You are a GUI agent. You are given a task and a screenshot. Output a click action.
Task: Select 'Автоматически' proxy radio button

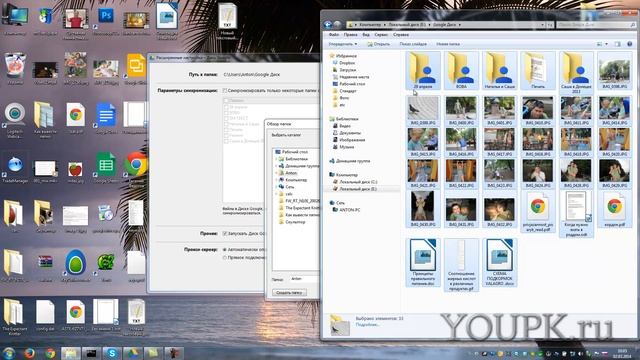[224, 249]
